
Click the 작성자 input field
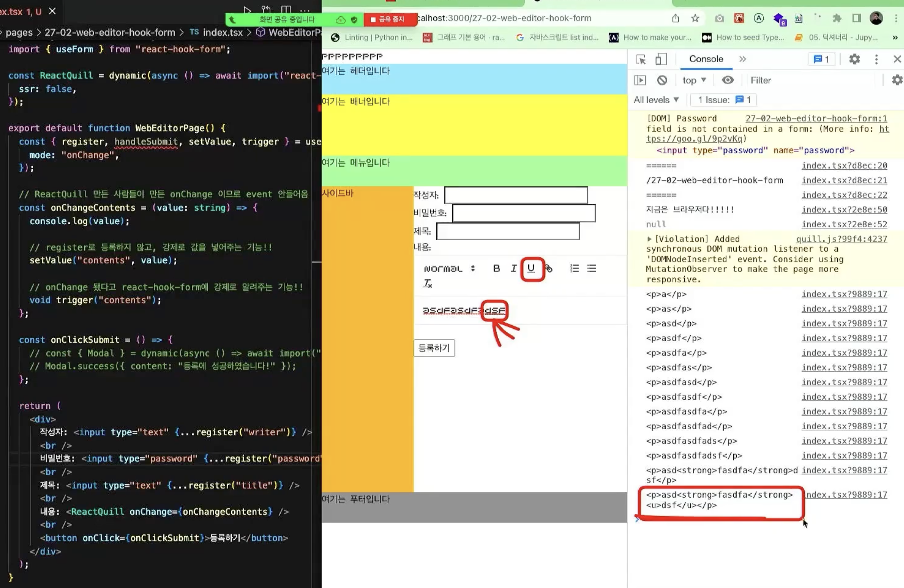click(x=516, y=195)
